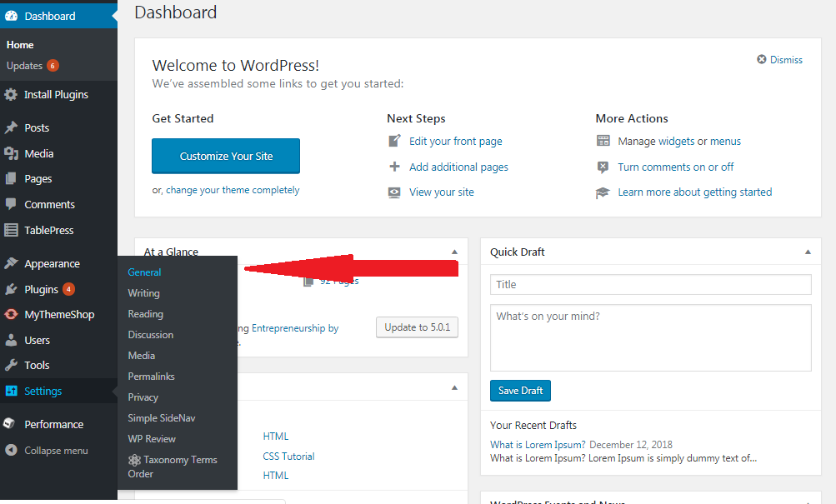Click the Users person icon
Viewport: 836px width, 504px height.
[x=11, y=340]
